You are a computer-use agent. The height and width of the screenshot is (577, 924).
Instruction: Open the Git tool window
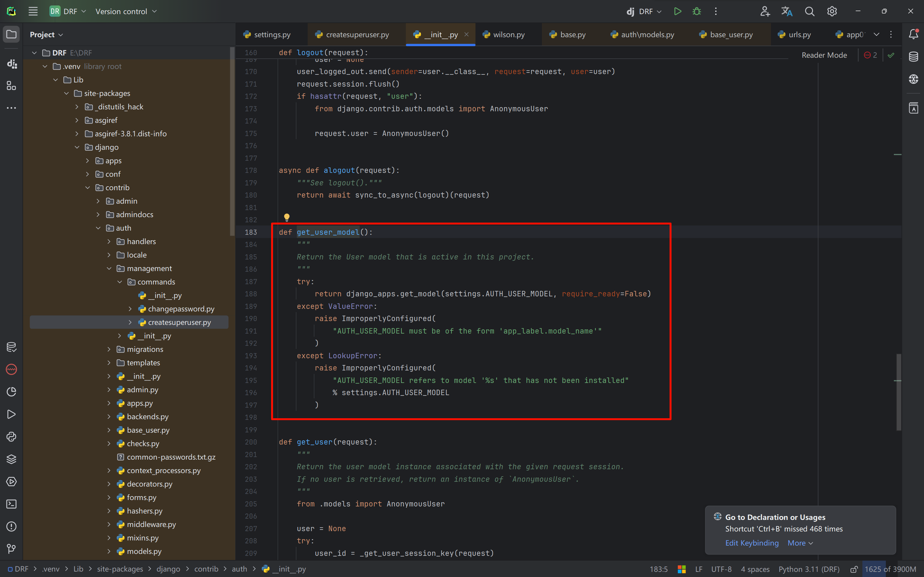coord(12,549)
